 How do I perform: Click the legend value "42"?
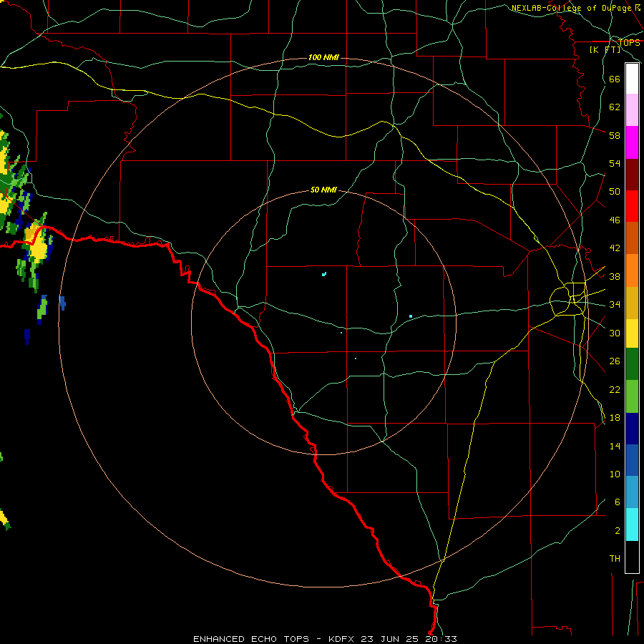615,248
